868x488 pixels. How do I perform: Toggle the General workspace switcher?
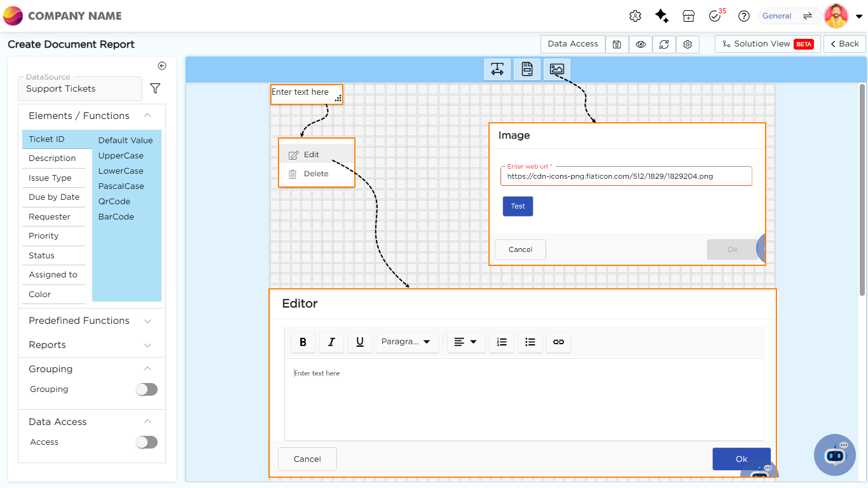click(x=787, y=16)
